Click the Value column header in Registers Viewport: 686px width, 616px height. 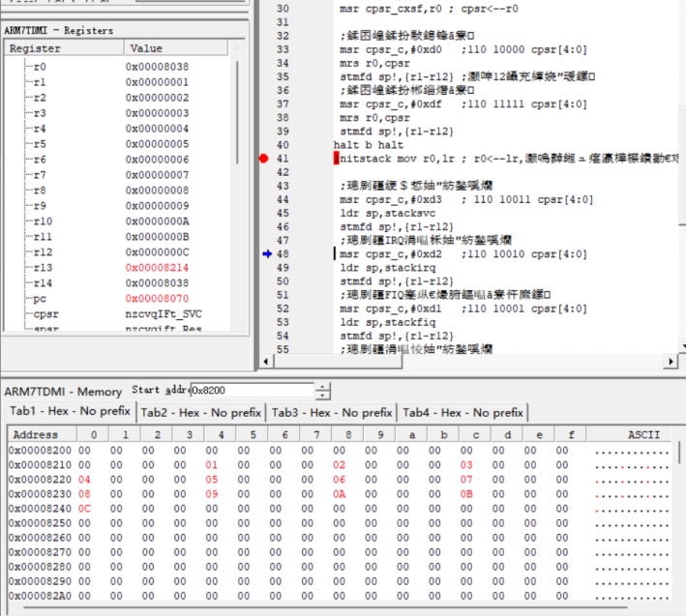176,48
